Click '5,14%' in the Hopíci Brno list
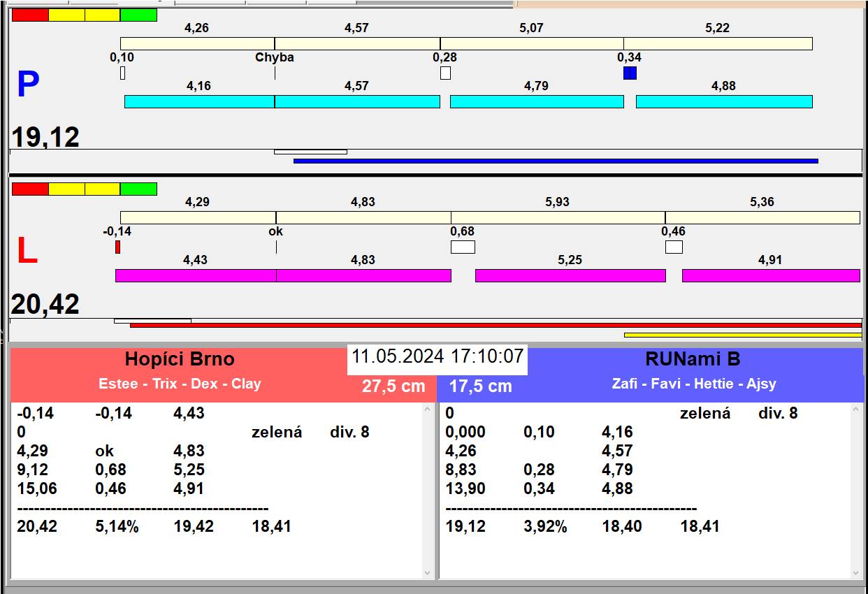The image size is (868, 594). (x=117, y=526)
